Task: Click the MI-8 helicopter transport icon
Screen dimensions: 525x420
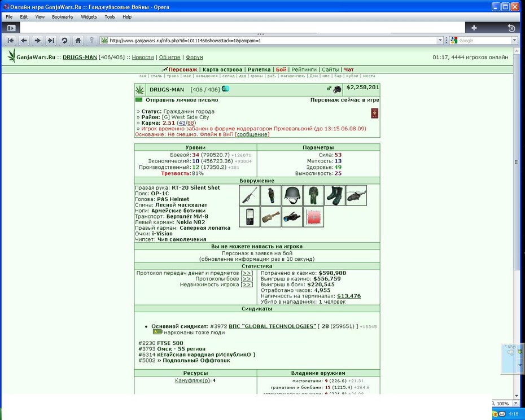Action: click(x=356, y=195)
